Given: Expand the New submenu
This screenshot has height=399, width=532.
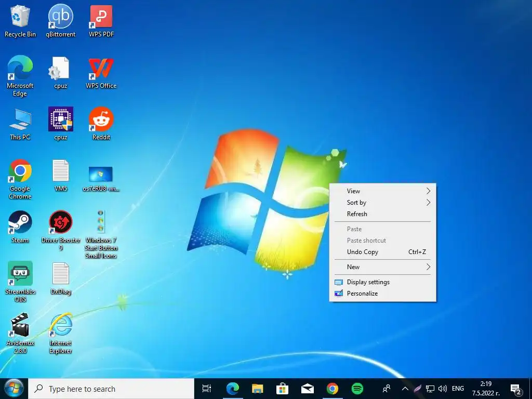Looking at the screenshot, I should tap(383, 267).
